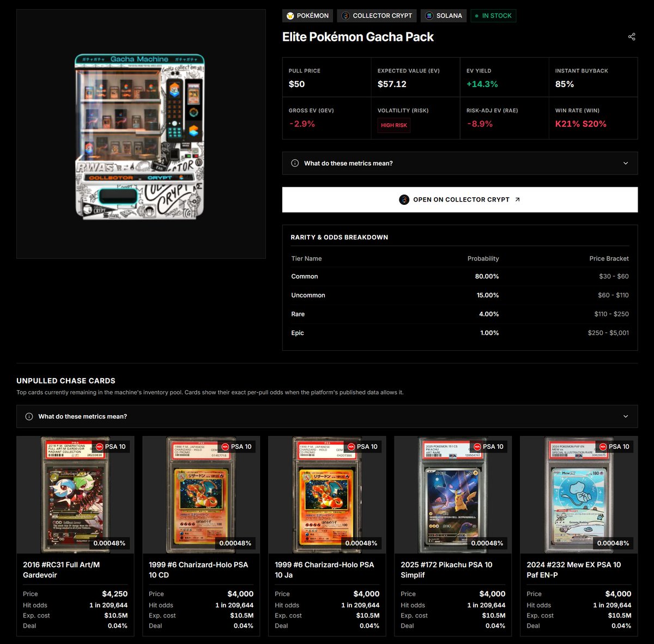Click the Gardevoir price $4,250

click(x=115, y=594)
